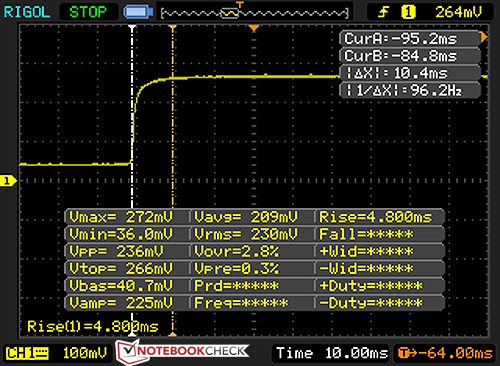This screenshot has width=500, height=366.
Task: Click the Time 10.00ms timebase readout
Action: 332,353
